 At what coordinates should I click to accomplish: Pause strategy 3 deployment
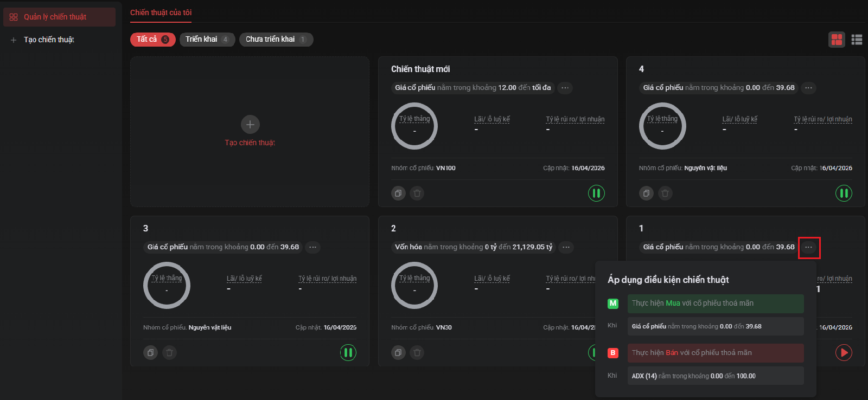(348, 352)
